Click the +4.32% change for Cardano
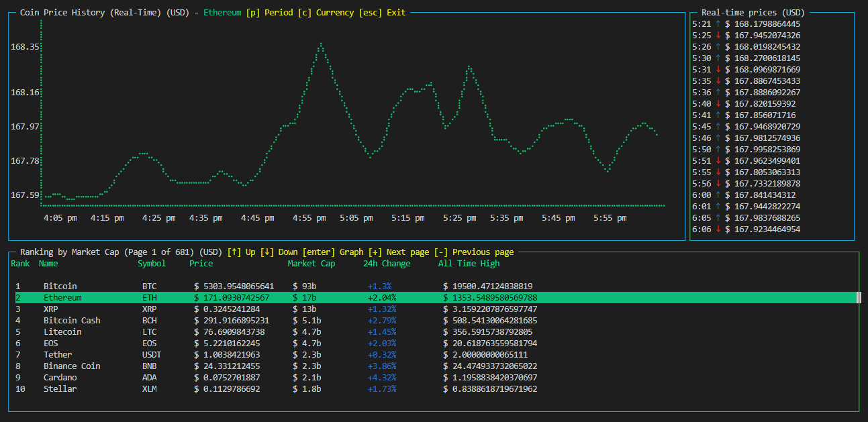Screen dimensions: 868x422 pos(382,378)
